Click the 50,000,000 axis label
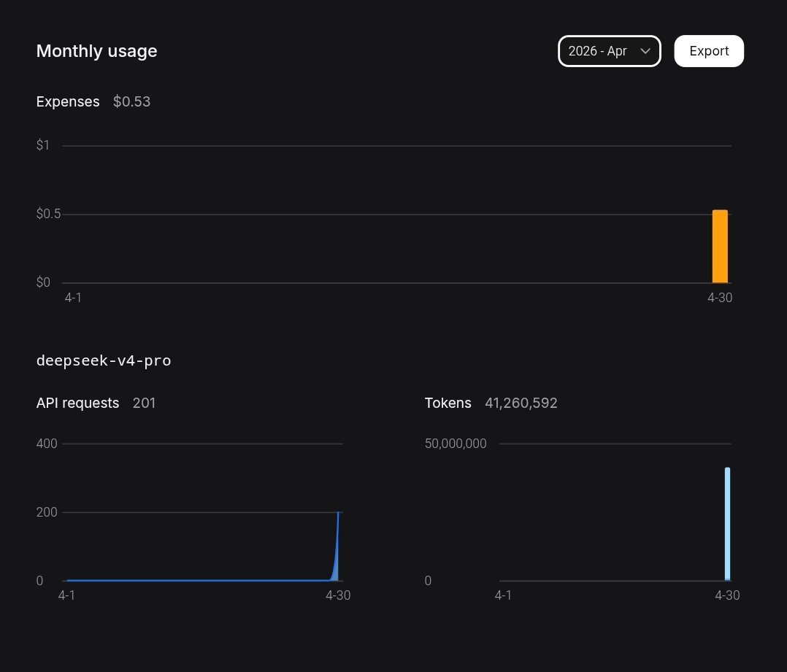 456,444
